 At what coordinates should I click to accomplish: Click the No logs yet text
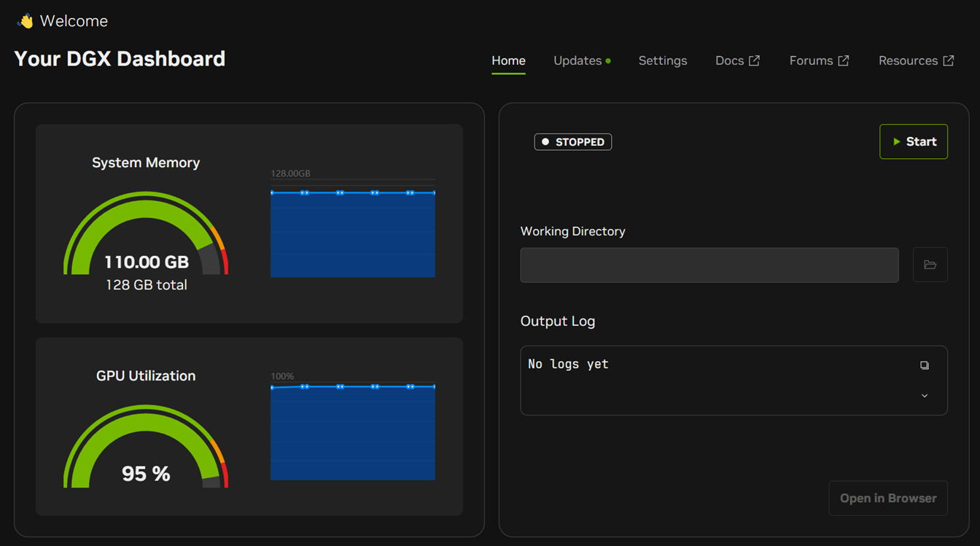point(568,364)
